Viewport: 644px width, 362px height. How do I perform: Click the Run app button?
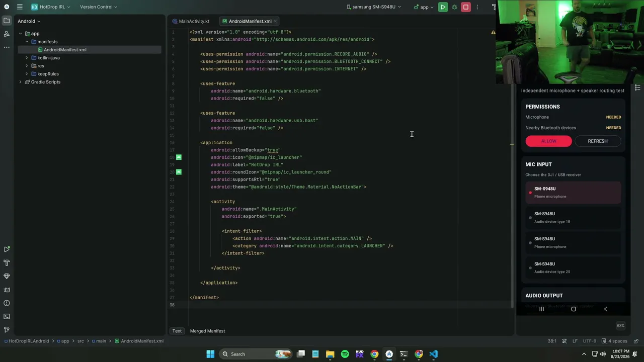[x=443, y=7]
